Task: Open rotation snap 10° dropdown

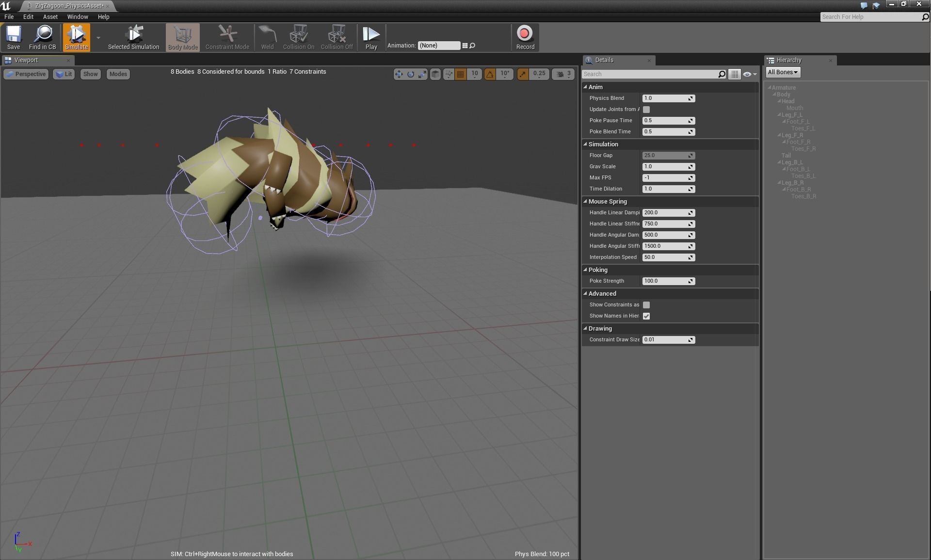Action: pyautogui.click(x=505, y=74)
